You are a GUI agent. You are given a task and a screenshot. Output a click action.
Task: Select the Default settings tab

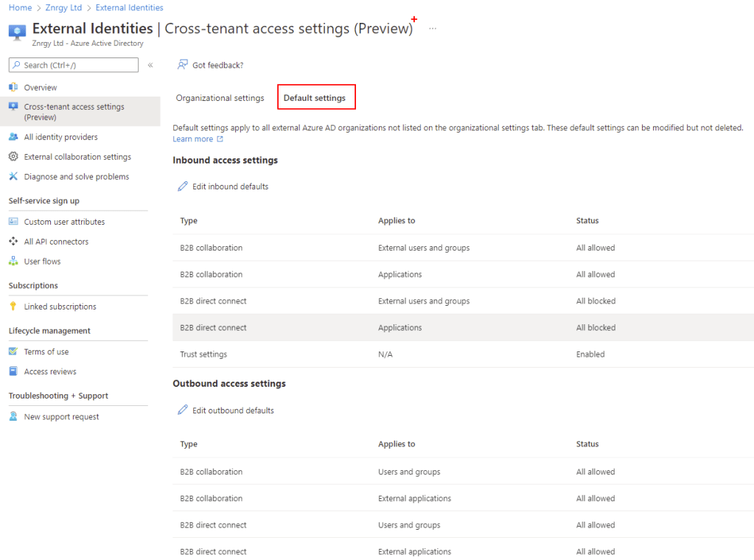coord(315,98)
